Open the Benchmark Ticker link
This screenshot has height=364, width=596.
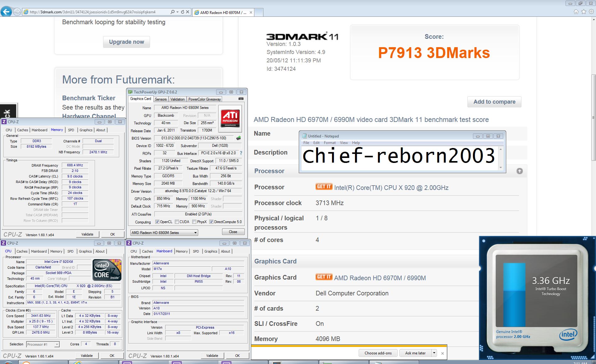[89, 98]
